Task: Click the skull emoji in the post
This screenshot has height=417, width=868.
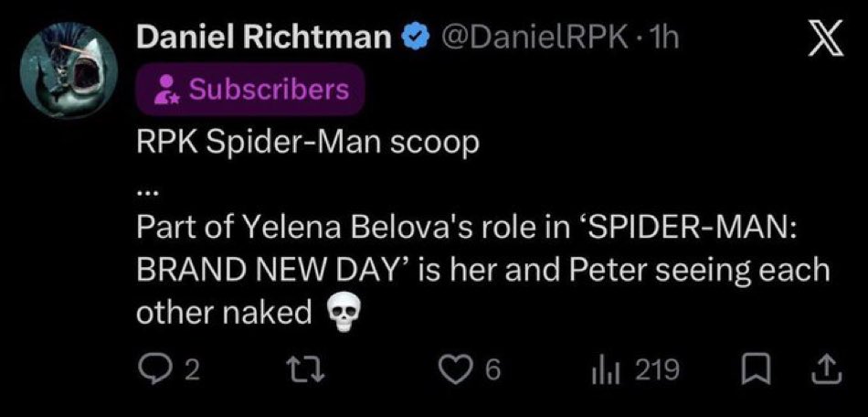Action: click(x=341, y=314)
